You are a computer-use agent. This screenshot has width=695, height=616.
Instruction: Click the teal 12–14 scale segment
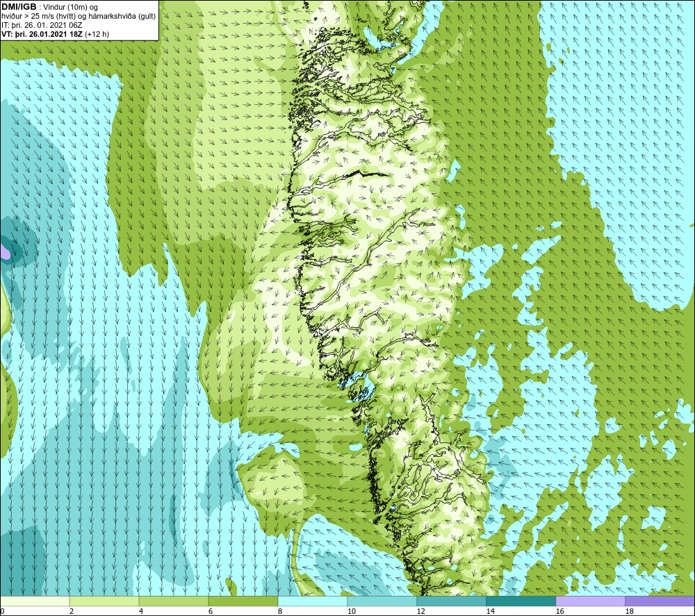[451, 601]
